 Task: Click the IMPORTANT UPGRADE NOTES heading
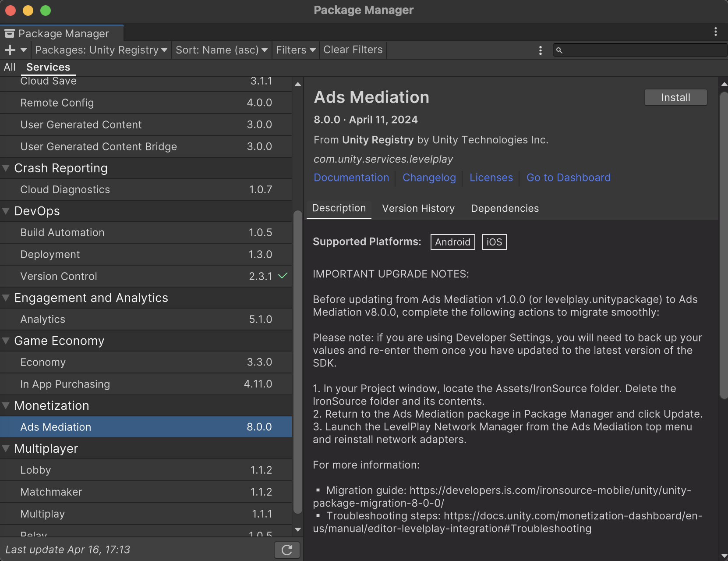point(391,274)
